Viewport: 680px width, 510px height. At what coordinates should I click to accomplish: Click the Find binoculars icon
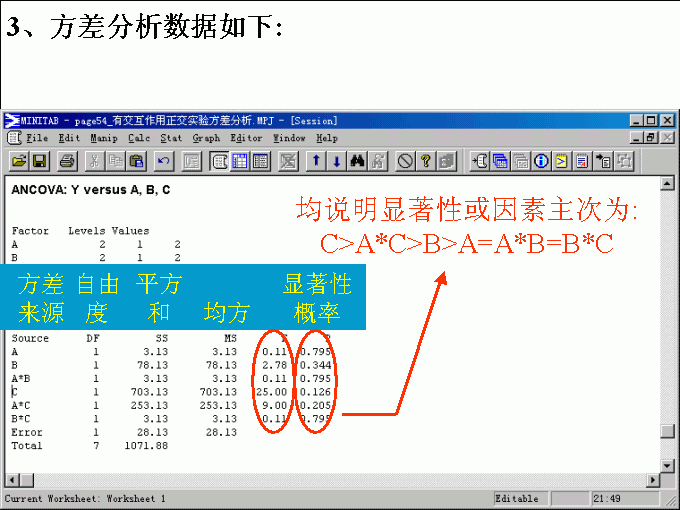tap(357, 160)
